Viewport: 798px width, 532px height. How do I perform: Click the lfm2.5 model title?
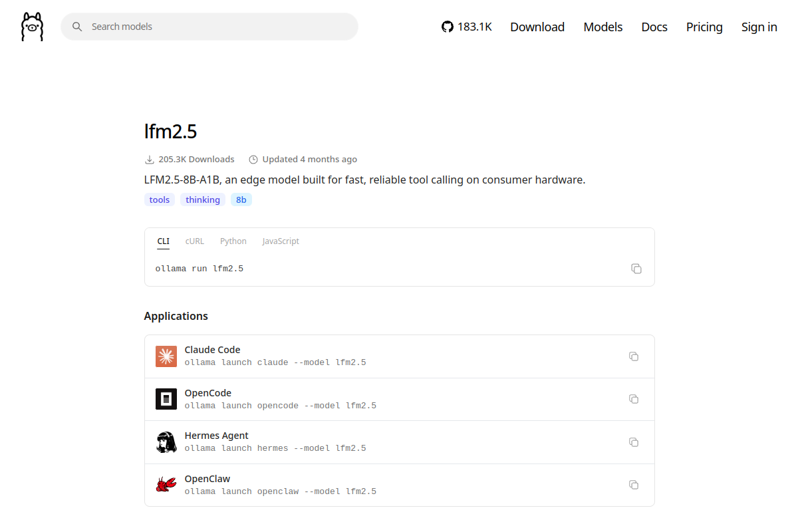[171, 132]
